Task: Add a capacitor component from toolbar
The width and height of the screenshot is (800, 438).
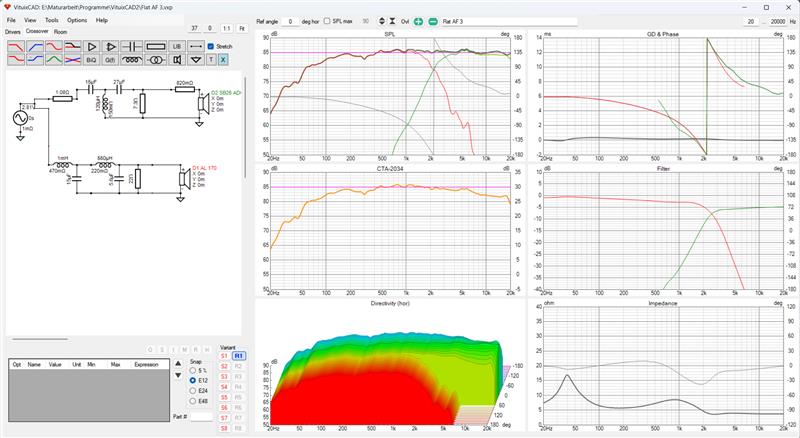Action: click(x=132, y=46)
